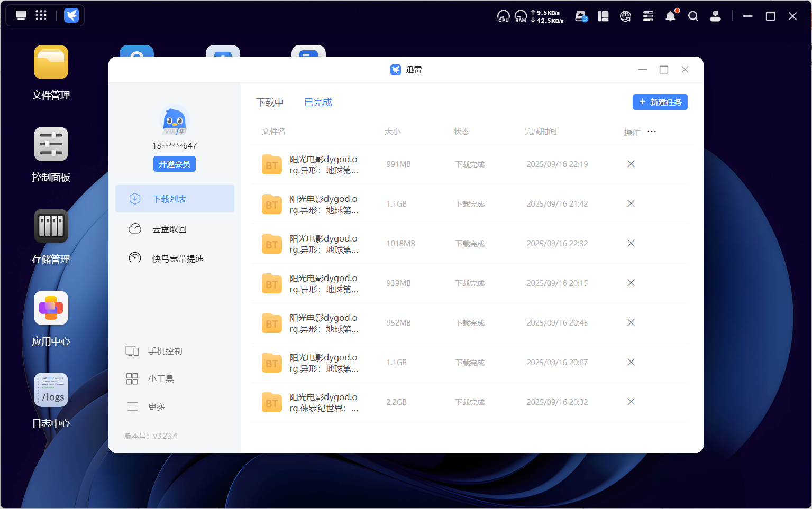Launch 存储管理 from the desktop

51,226
